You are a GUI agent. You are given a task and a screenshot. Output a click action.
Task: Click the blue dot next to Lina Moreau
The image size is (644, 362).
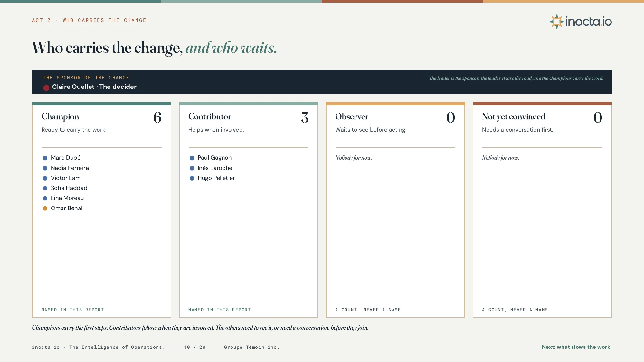coord(45,198)
